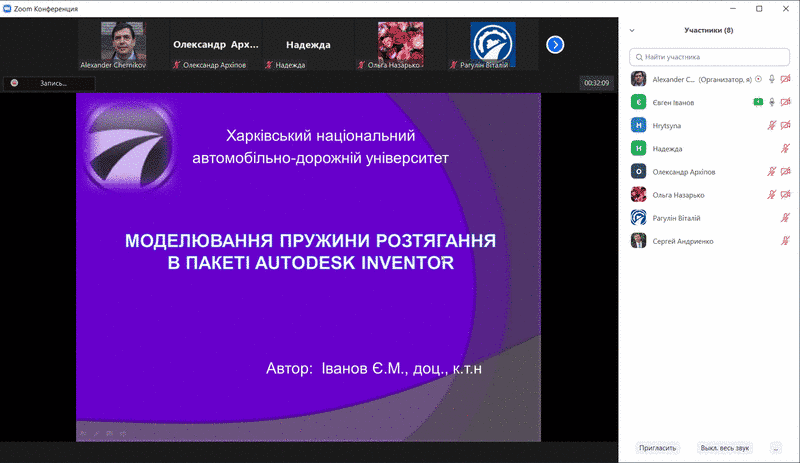Click Ольга Назарько's muted microphone icon in list

[x=771, y=194]
